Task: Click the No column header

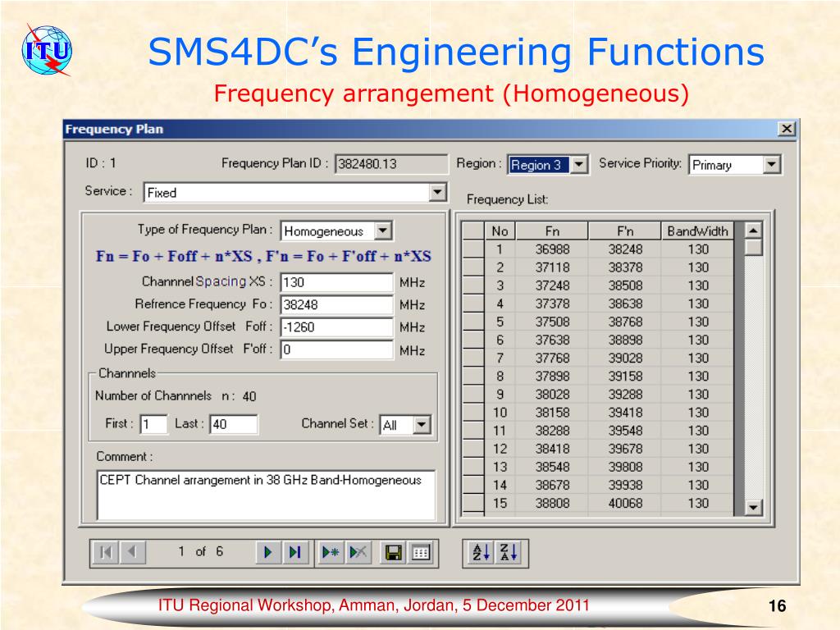Action: 500,231
